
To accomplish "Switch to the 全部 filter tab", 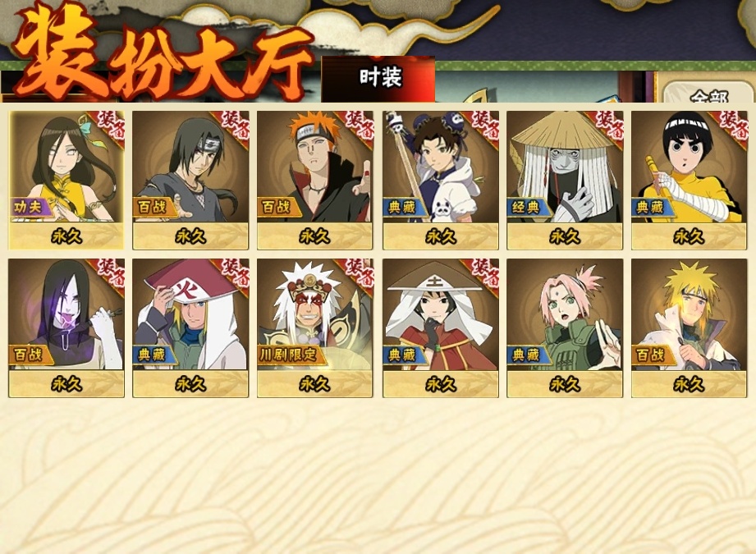I will pos(708,94).
